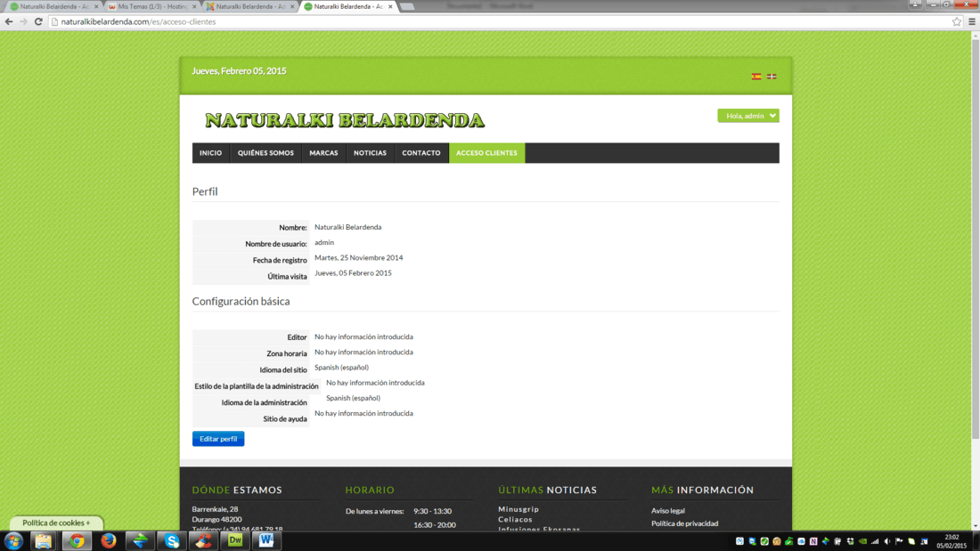Open the 'Minusgrip' news link
Screen dimensions: 980x551
click(x=519, y=509)
